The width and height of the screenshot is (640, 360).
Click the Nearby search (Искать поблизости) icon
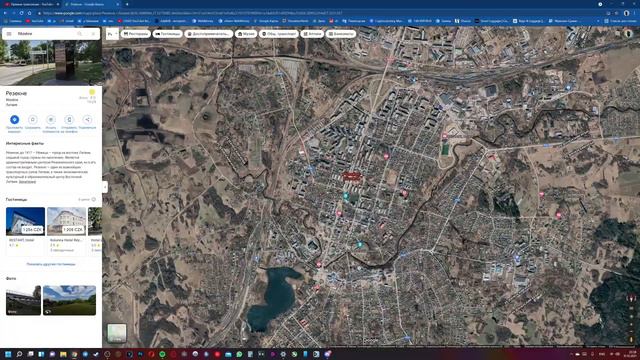51,120
